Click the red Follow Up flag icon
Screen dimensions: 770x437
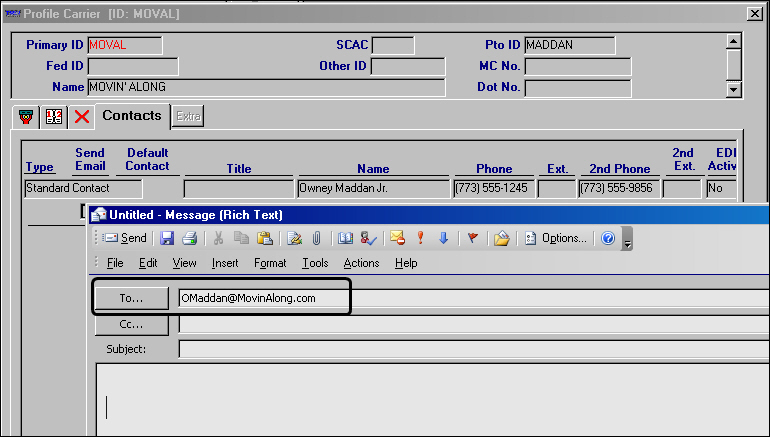click(473, 238)
